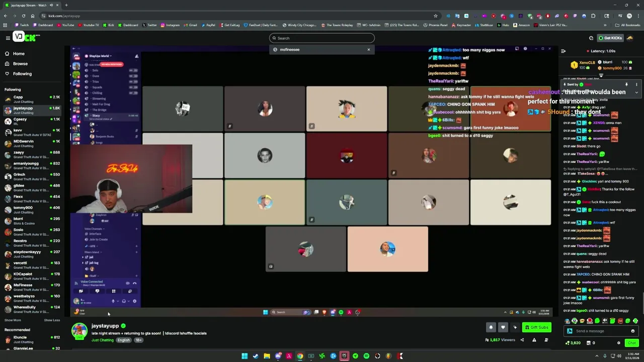Open the profile avatar menu
The height and width of the screenshot is (362, 644).
point(629,38)
